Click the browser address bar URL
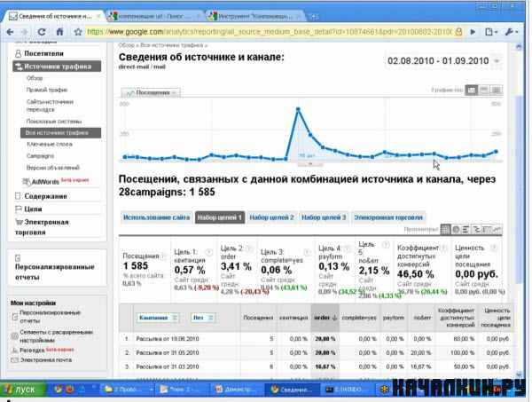The width and height of the screenshot is (532, 402). coord(270,32)
